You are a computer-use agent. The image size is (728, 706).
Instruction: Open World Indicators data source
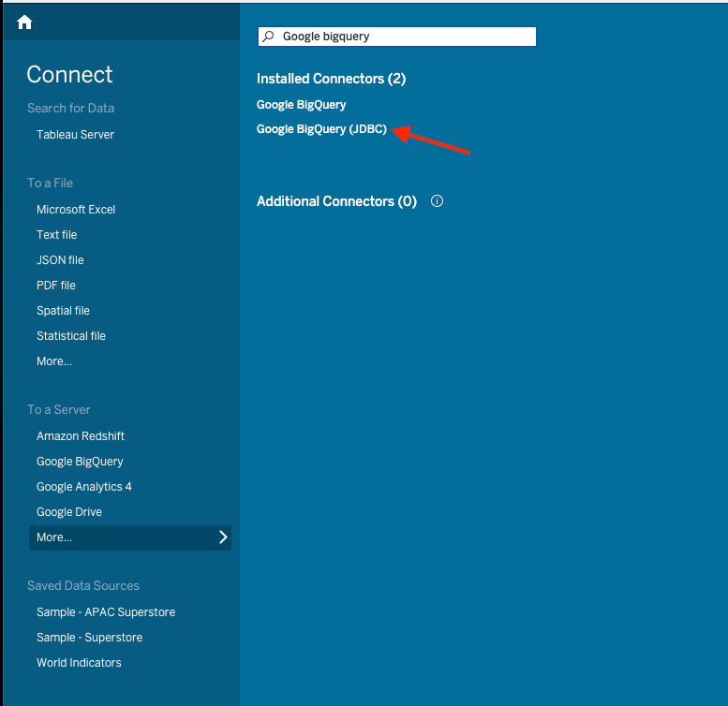[x=79, y=663]
